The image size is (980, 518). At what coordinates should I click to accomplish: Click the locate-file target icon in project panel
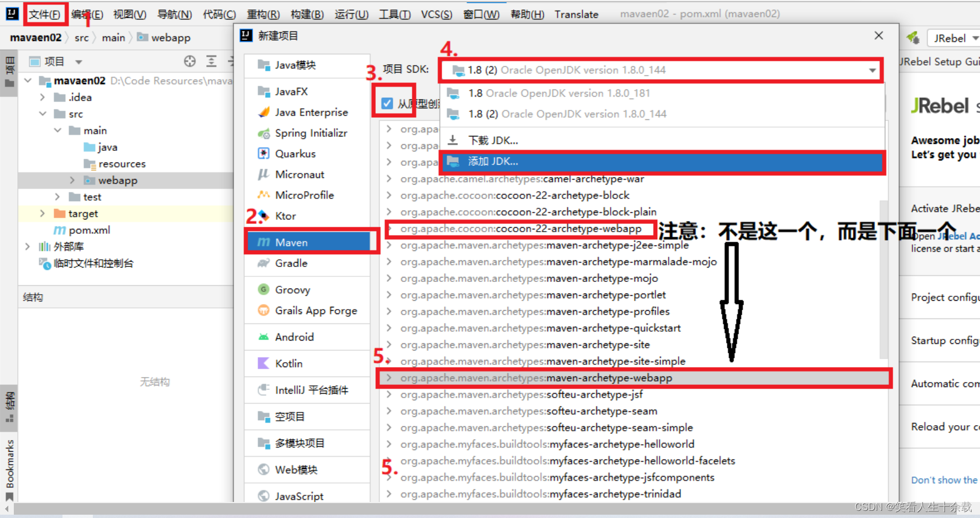190,61
